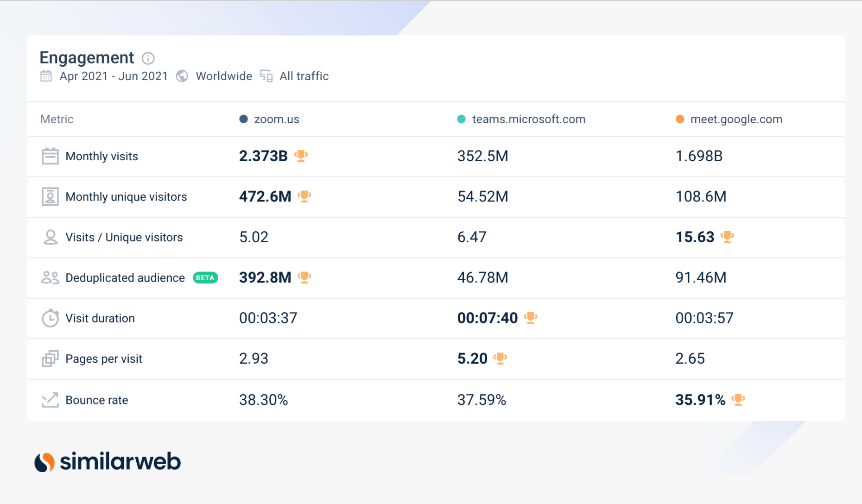
Task: Click the Pages per visit icon
Action: tap(50, 359)
